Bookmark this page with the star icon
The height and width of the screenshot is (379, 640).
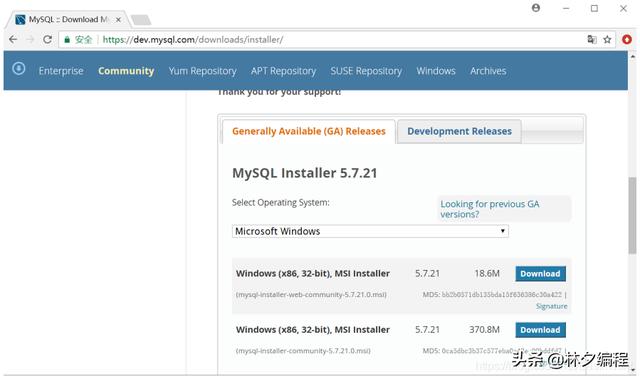(607, 40)
